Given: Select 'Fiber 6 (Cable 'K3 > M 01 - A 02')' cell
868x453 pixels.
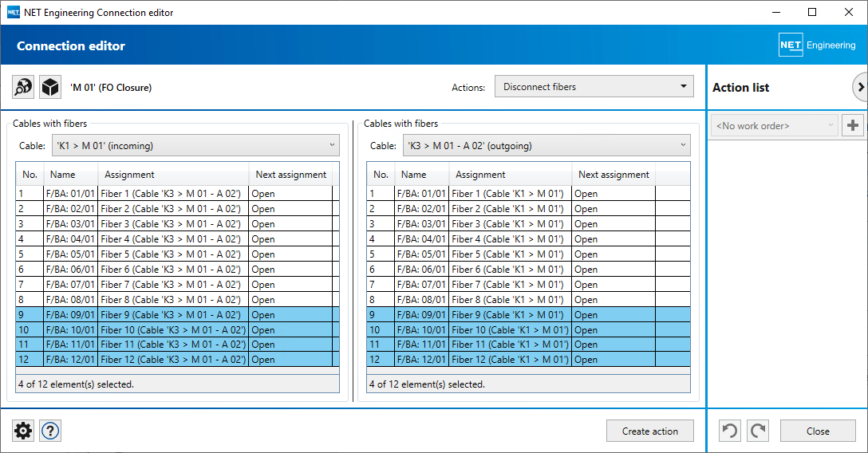Looking at the screenshot, I should tap(174, 270).
